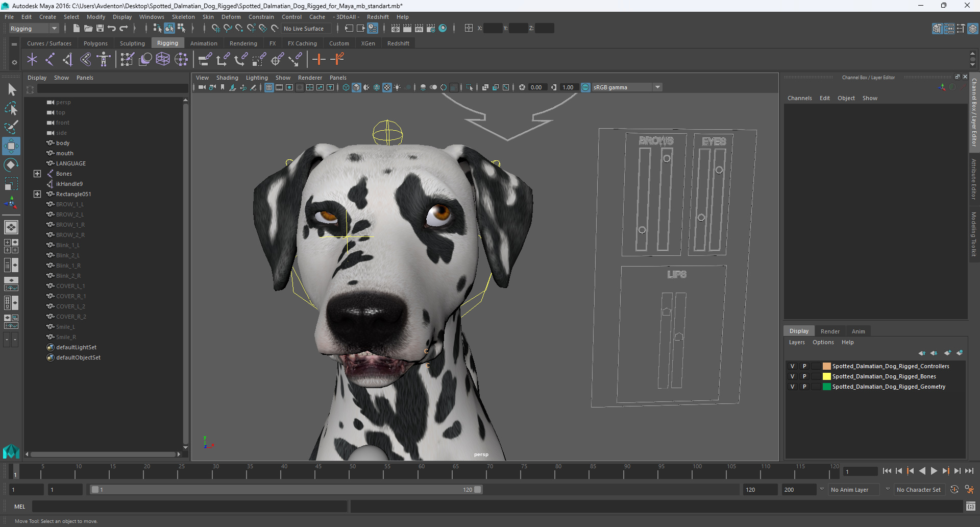Open the sRGB gamma color space dropdown
980x527 pixels.
coord(627,87)
